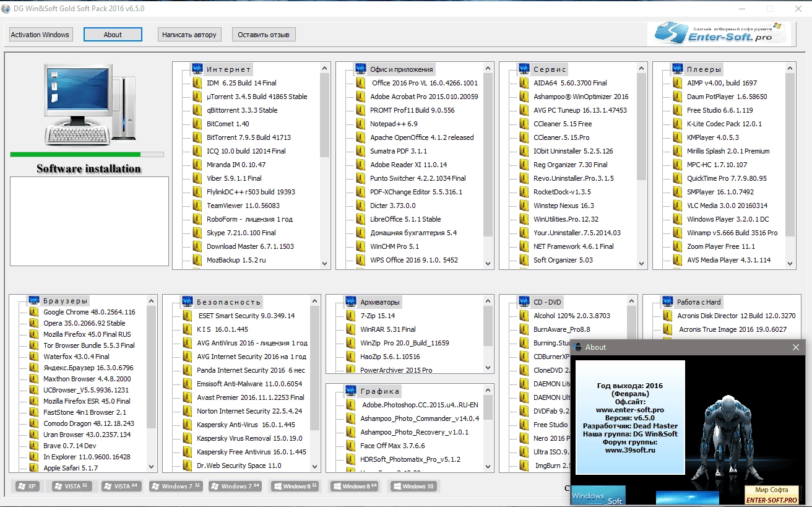Click the monitor icon beside Офис и приложения

361,69
